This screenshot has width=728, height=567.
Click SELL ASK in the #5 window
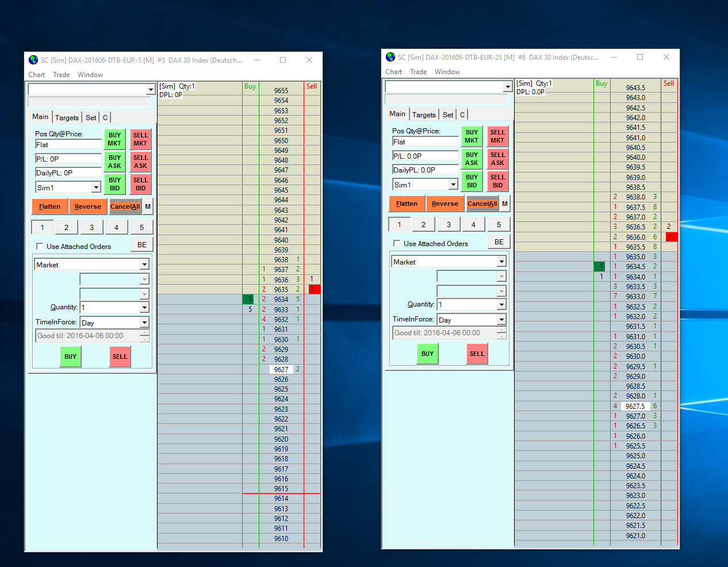click(140, 162)
